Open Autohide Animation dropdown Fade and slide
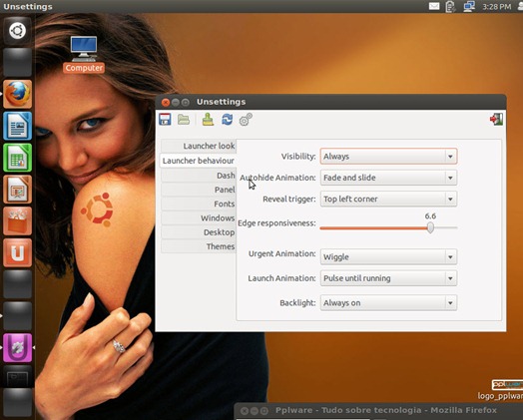The image size is (523, 420). [x=388, y=178]
